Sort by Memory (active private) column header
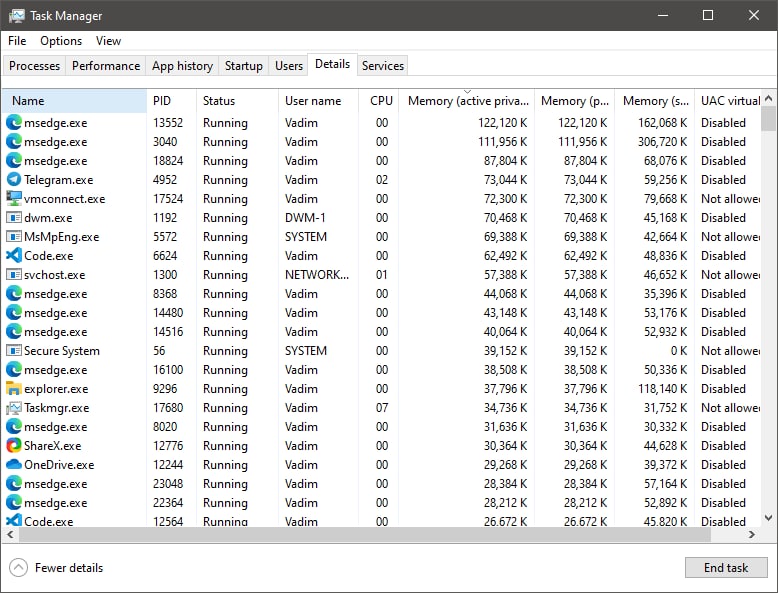This screenshot has height=593, width=778. [x=467, y=101]
